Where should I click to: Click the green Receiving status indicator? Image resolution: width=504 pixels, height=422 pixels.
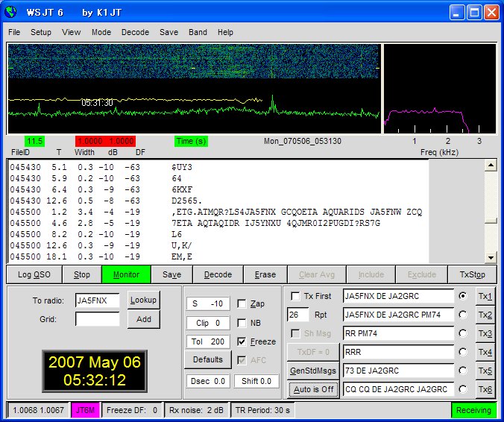(473, 410)
